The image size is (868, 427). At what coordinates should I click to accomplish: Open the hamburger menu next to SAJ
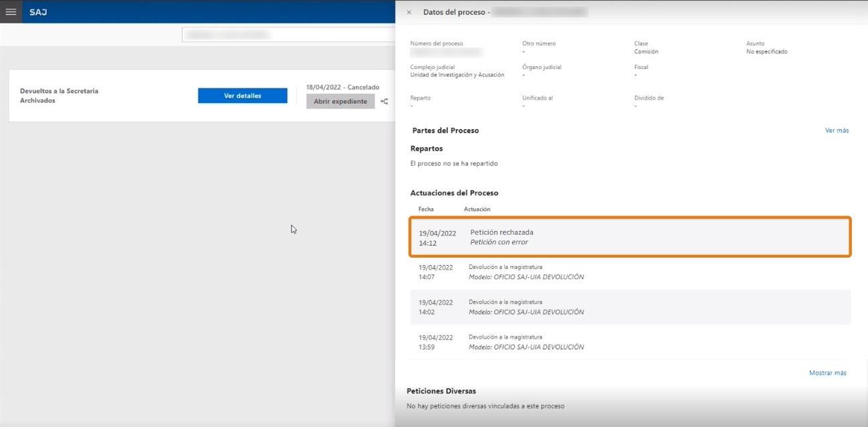tap(11, 11)
